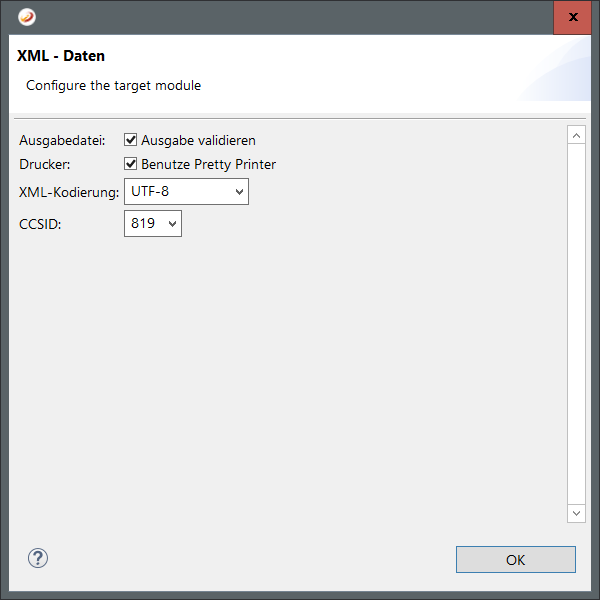This screenshot has width=600, height=600.
Task: Open the CCSID dropdown arrow
Action: 172,224
